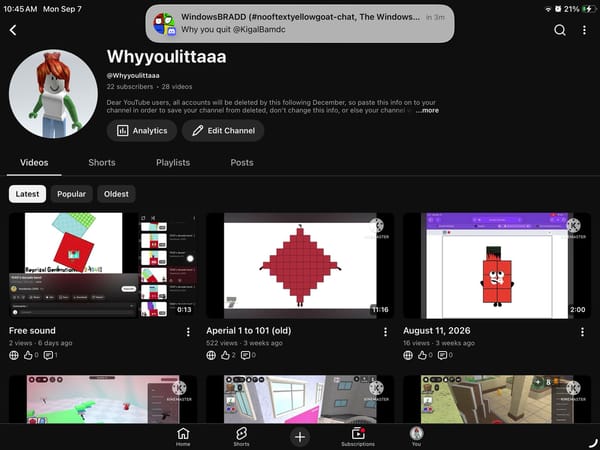Open the WindowsBRADD Discord notification banner

pyautogui.click(x=300, y=23)
